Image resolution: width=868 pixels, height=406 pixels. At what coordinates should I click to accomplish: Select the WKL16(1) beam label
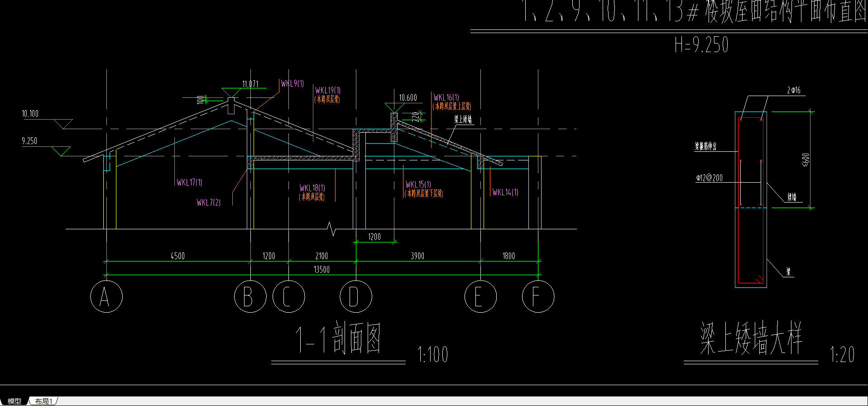click(x=446, y=97)
